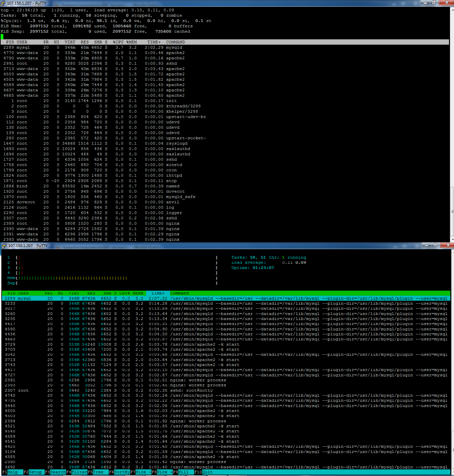Viewport: 454px width, 476px height.
Task: Maximize the top PuTTY window
Action: point(434,3)
